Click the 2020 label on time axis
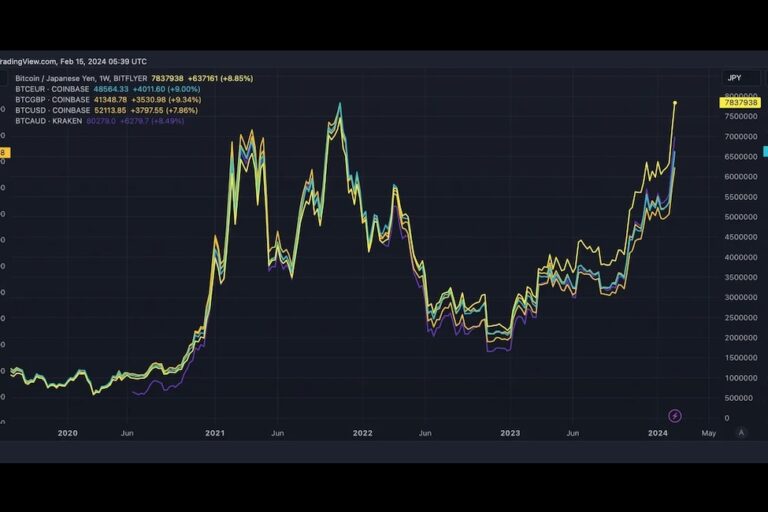Image resolution: width=768 pixels, height=512 pixels. click(67, 433)
